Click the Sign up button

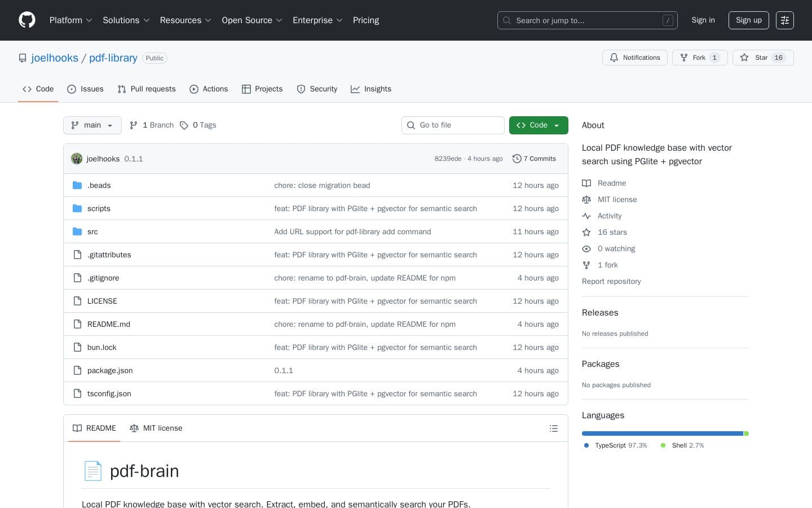748,20
